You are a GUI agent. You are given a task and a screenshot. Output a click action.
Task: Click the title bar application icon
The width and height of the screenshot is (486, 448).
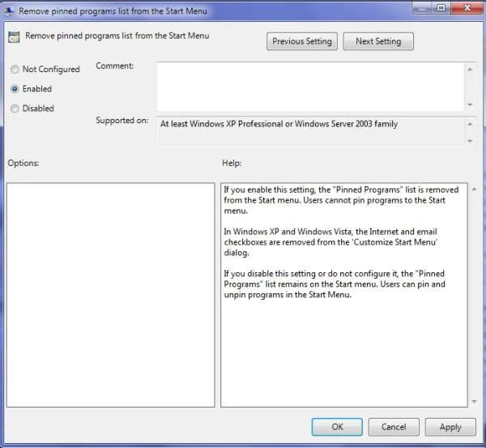tap(9, 11)
